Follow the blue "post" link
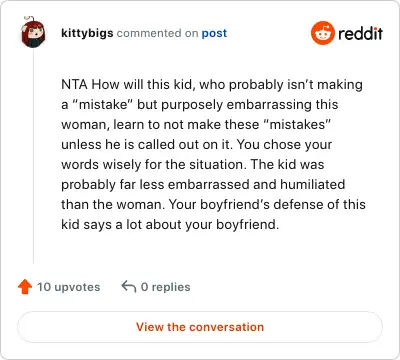The image size is (400, 360). pos(214,33)
